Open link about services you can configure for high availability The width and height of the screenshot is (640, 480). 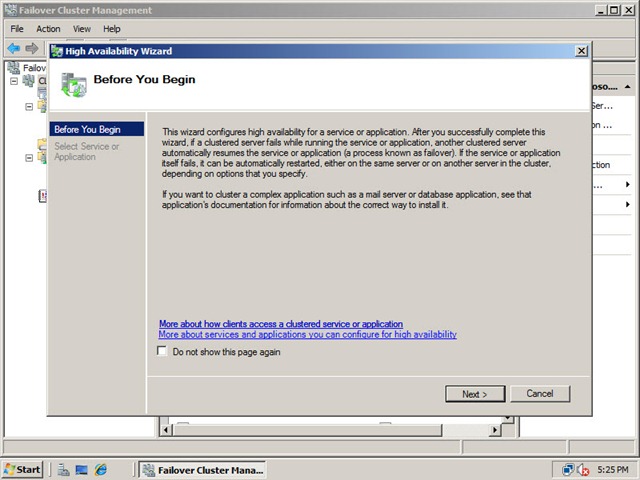[x=307, y=334]
